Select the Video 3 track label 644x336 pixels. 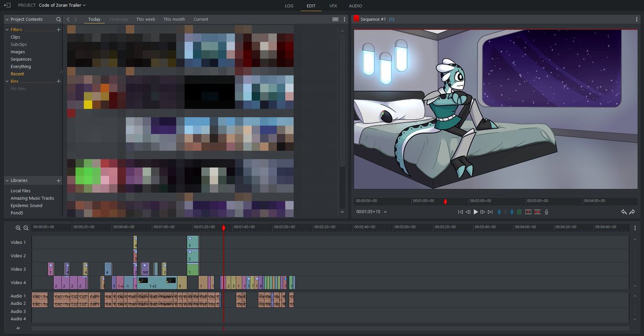tap(18, 269)
